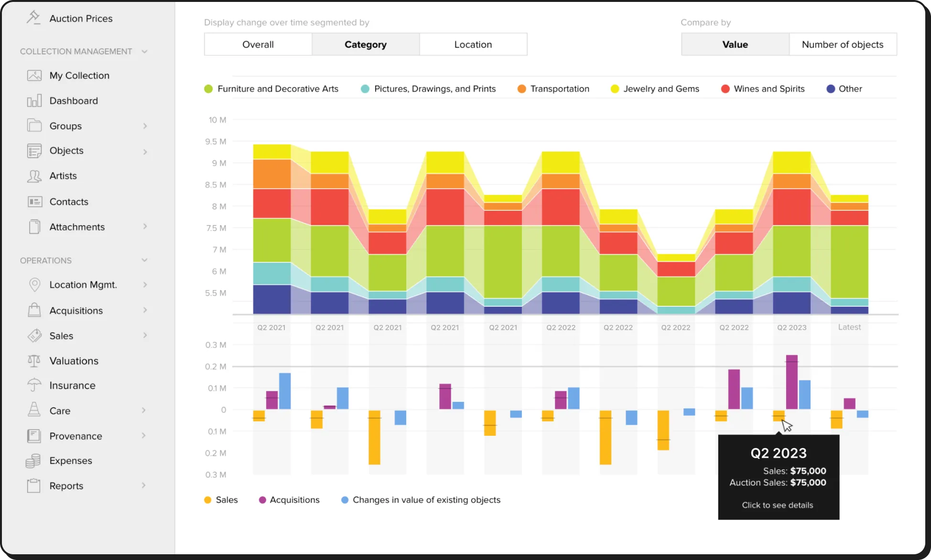This screenshot has height=560, width=931.
Task: Open the Contacts panel
Action: click(x=68, y=201)
